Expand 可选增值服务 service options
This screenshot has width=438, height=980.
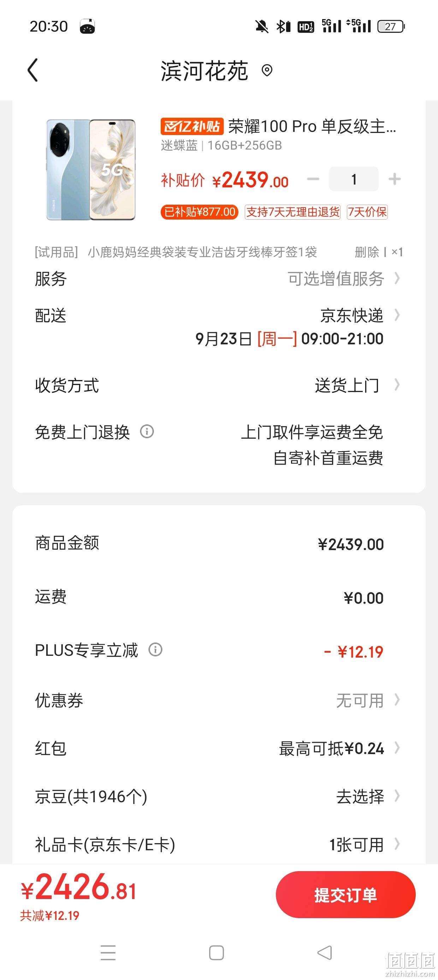click(x=218, y=279)
